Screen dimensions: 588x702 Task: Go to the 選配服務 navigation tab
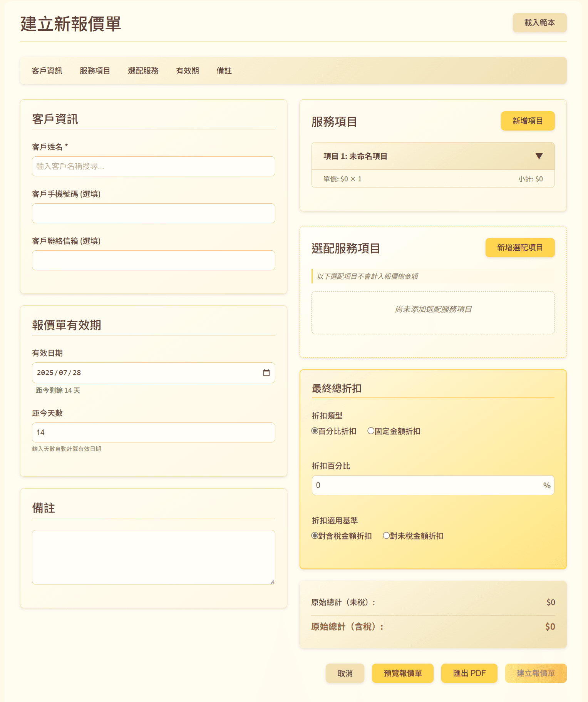pyautogui.click(x=143, y=71)
